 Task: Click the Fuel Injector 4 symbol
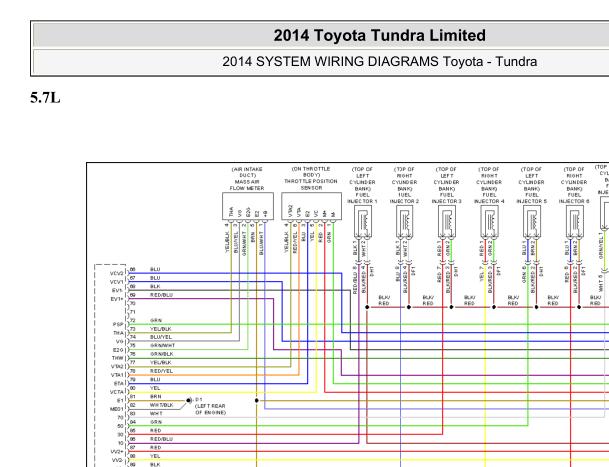489,221
